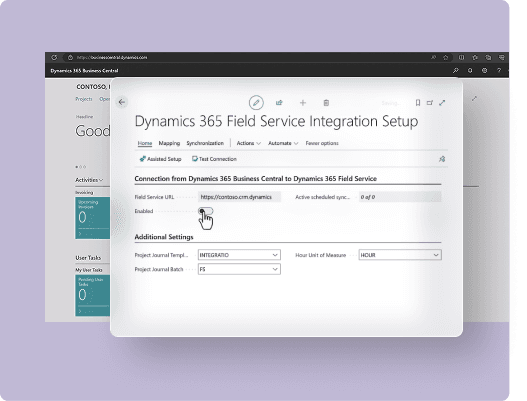Expand the setup page to full width
Image resolution: width=527 pixels, height=401 pixels.
[x=442, y=103]
